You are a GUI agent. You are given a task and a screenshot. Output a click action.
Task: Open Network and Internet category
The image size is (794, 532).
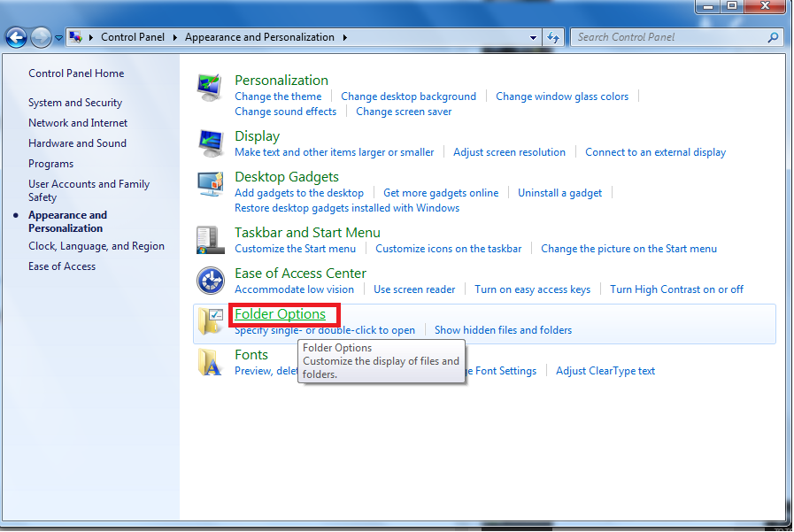click(x=78, y=123)
